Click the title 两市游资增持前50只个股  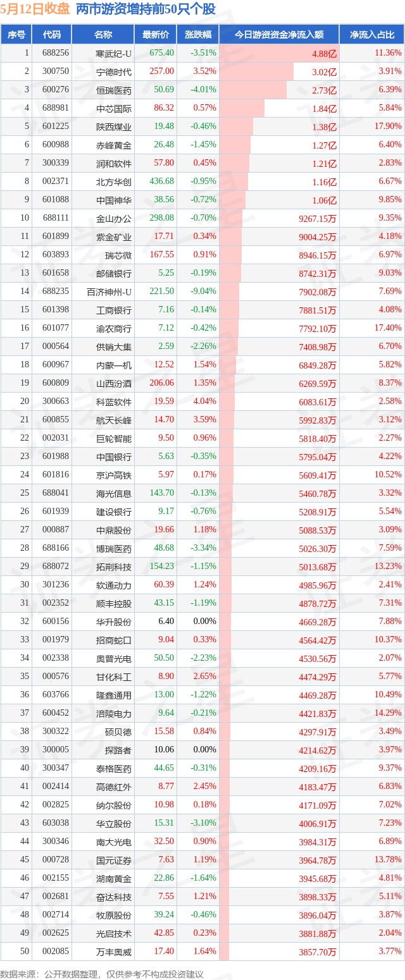[x=146, y=9]
